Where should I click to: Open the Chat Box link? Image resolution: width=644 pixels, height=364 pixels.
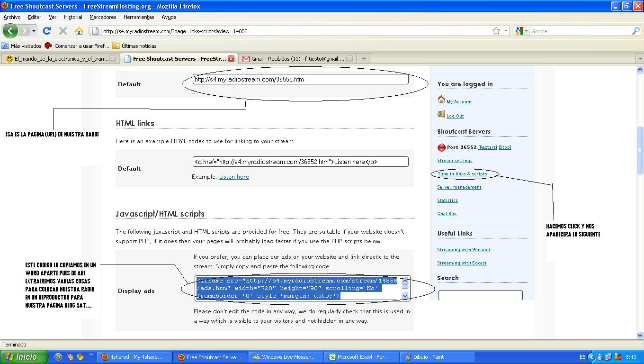tap(447, 214)
